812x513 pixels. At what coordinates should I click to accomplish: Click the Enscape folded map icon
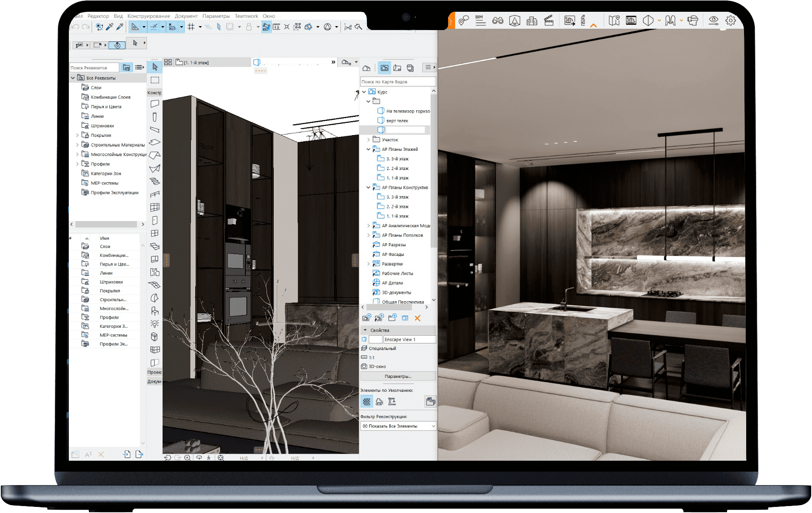(614, 20)
